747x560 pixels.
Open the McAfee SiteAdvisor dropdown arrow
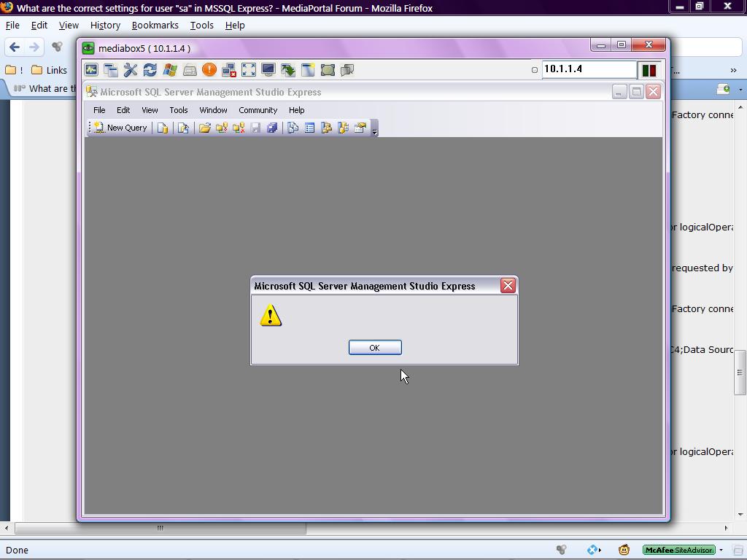[721, 550]
